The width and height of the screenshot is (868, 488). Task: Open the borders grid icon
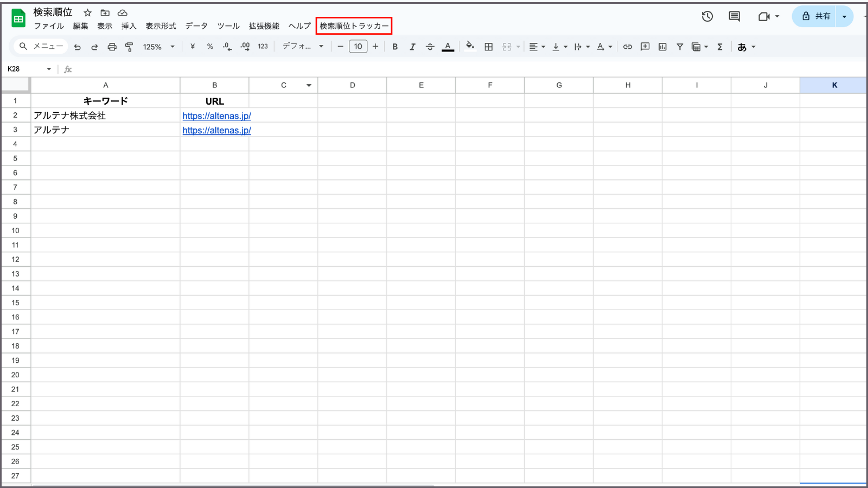coord(488,47)
